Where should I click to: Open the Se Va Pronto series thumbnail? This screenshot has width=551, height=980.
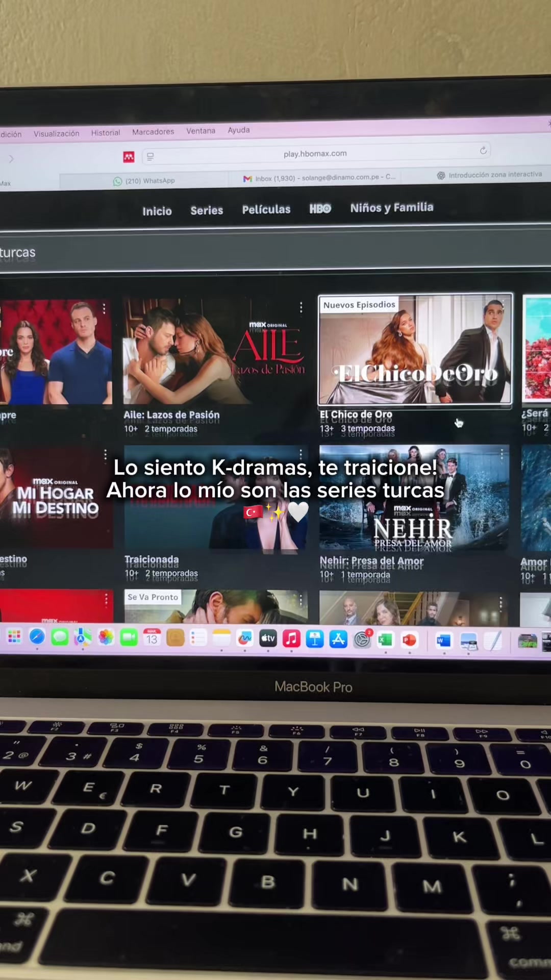click(x=216, y=606)
